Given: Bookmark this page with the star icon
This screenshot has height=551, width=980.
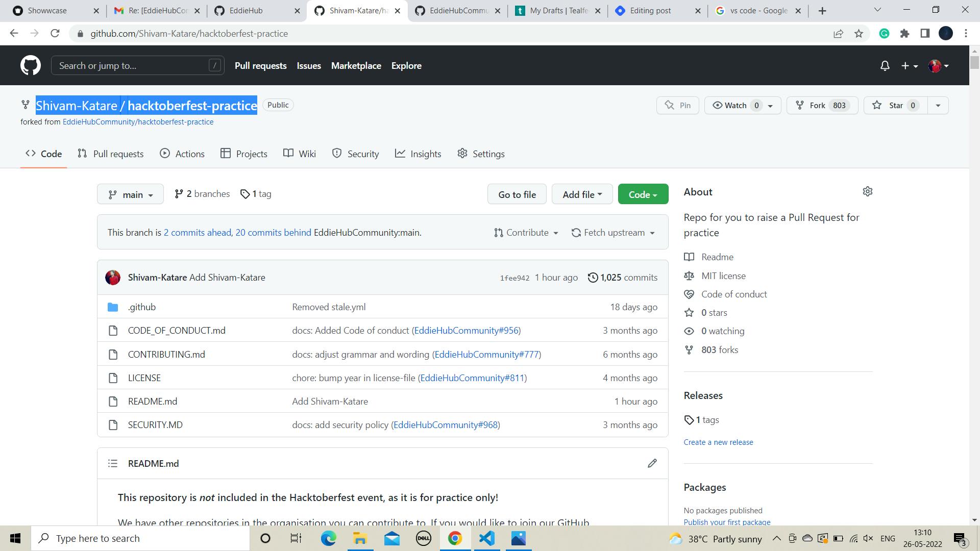Looking at the screenshot, I should click(x=859, y=34).
